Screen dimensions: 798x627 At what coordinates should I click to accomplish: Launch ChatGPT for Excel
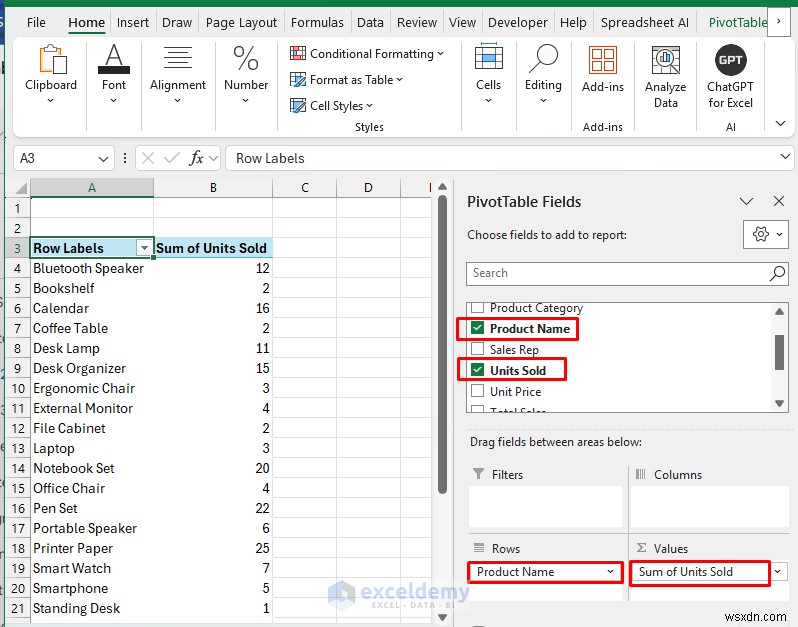730,77
